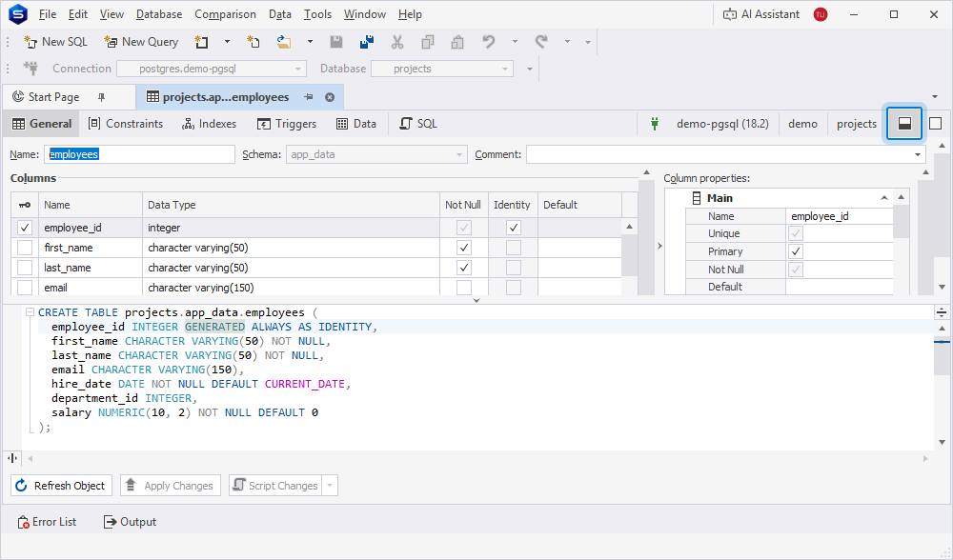Open the File menu
The image size is (953, 560).
pos(47,14)
